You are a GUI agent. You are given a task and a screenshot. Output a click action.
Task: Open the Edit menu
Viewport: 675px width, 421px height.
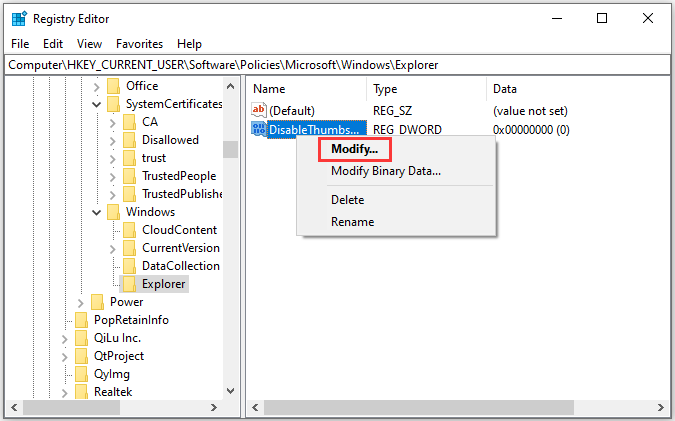click(x=53, y=44)
